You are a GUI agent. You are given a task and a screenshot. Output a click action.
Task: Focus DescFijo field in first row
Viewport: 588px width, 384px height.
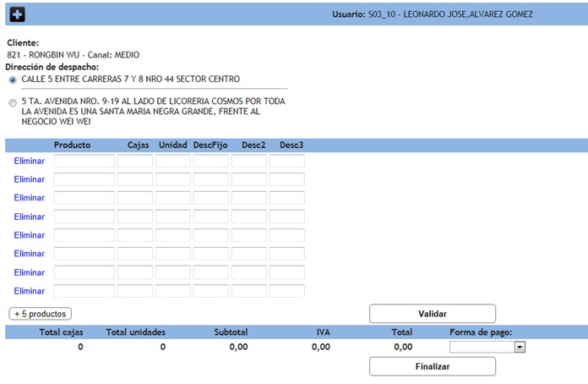(210, 161)
